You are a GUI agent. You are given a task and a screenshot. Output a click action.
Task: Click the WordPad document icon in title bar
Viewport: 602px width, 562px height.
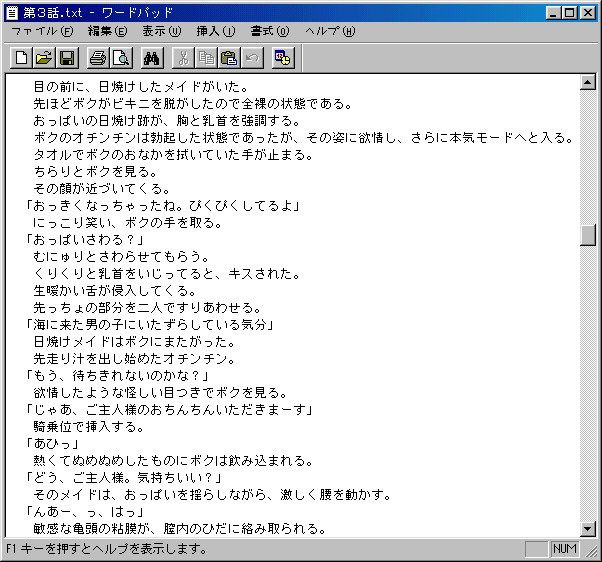click(x=12, y=11)
